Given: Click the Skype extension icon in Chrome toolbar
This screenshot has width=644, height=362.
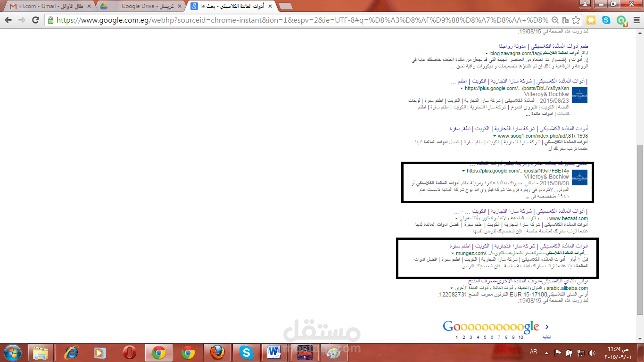Looking at the screenshot, I should 606,20.
